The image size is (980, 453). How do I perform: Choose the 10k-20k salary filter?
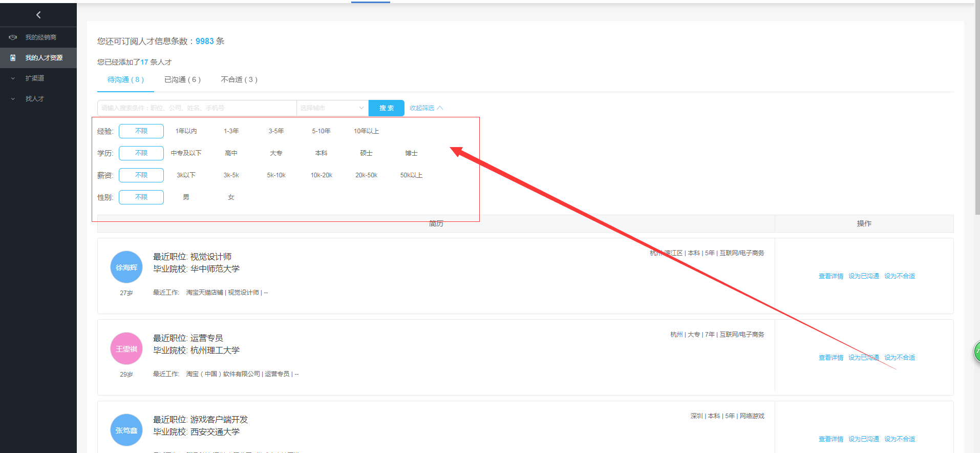(x=321, y=175)
